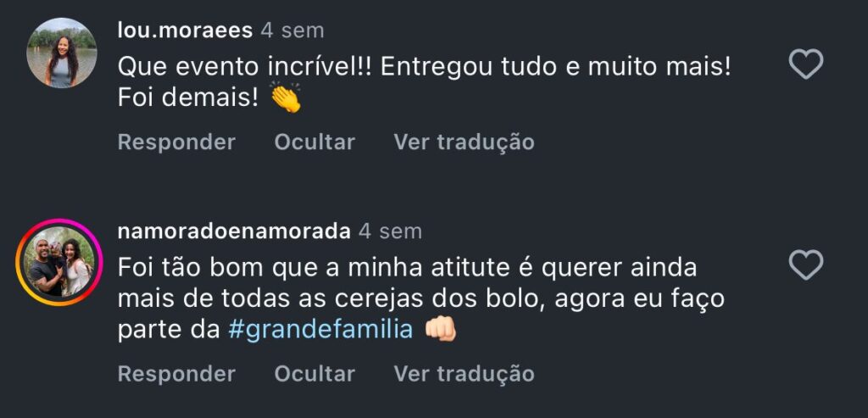
Task: Hide namoradoenamorada comment with Ocultar
Action: [314, 373]
